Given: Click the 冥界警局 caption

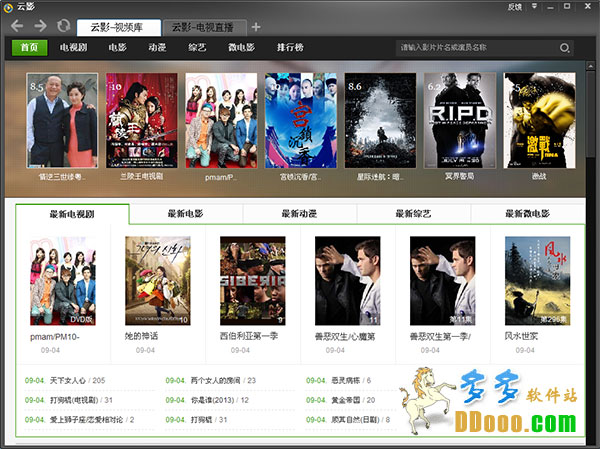Looking at the screenshot, I should (460, 176).
